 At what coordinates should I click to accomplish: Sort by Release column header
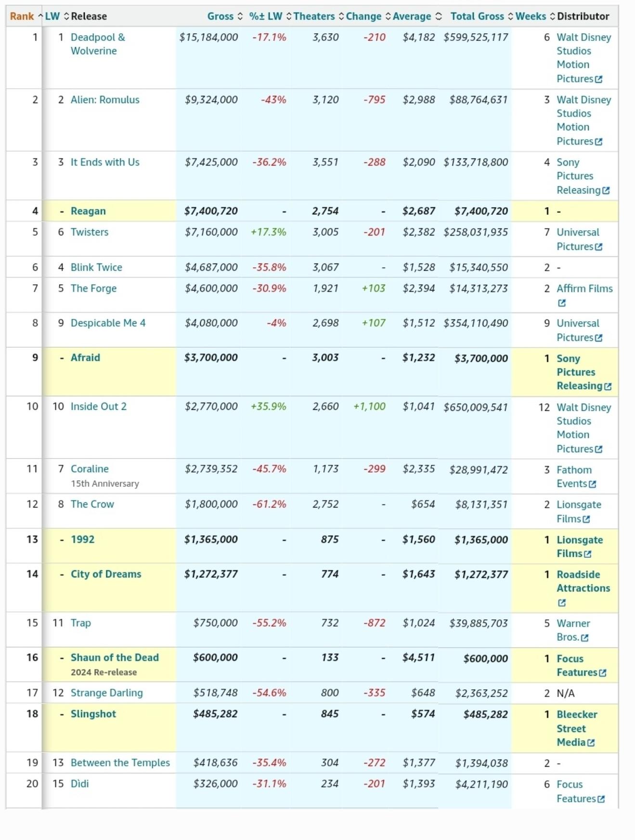pyautogui.click(x=89, y=16)
